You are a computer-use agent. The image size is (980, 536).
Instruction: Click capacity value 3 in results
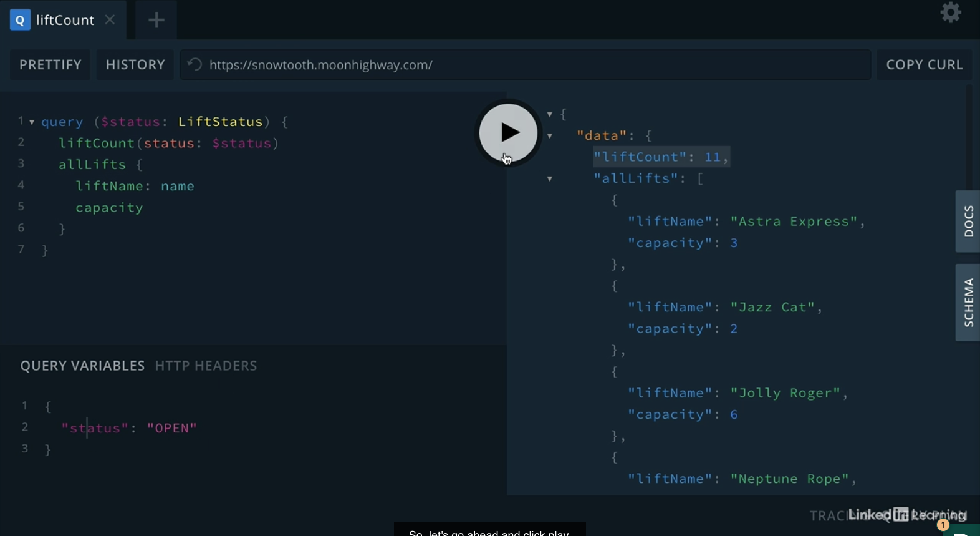(734, 243)
